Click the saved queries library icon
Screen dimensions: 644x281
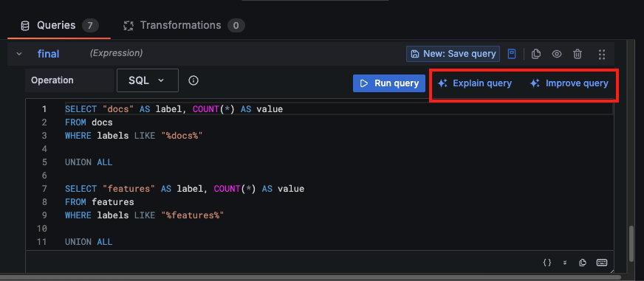(511, 54)
